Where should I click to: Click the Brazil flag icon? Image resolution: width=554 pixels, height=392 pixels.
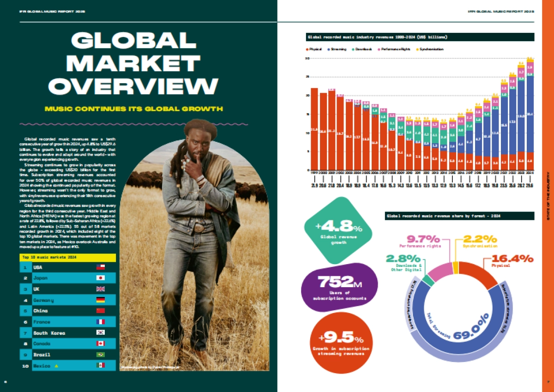tap(101, 355)
